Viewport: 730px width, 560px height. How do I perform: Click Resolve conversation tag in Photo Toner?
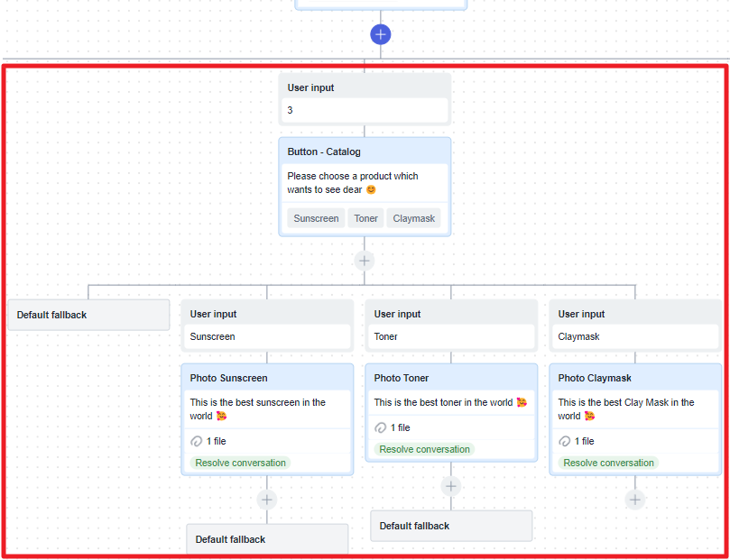click(424, 449)
